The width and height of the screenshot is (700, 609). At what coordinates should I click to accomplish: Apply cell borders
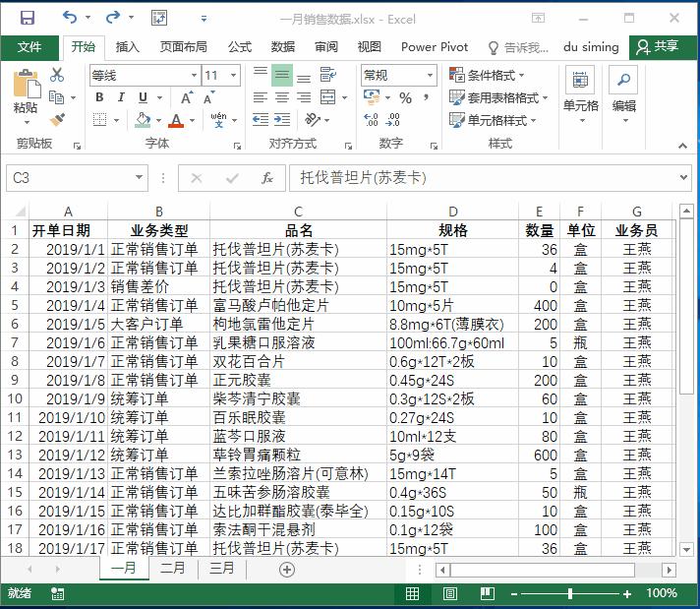pos(99,120)
